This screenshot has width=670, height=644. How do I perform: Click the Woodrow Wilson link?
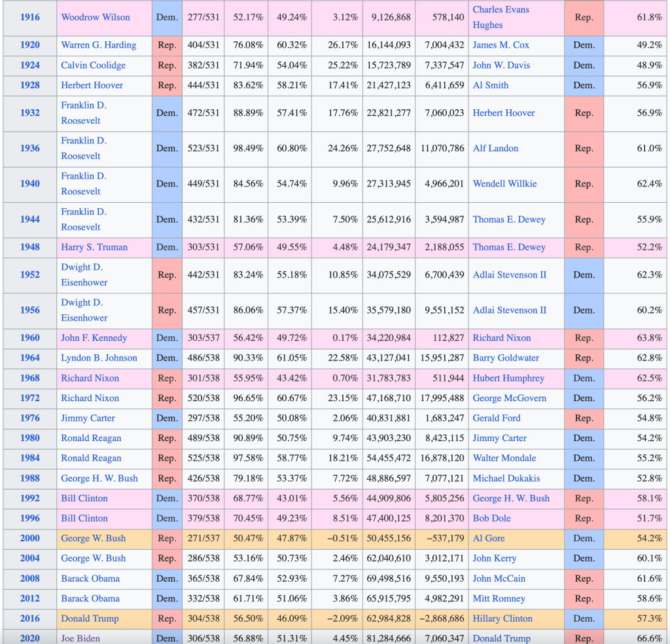click(x=96, y=18)
